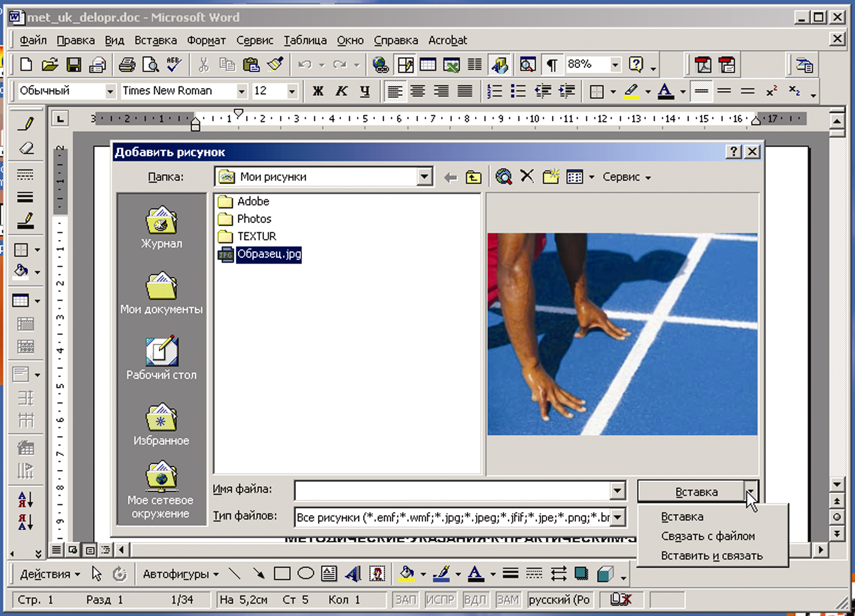Click the Вставка button dropdown arrow
The height and width of the screenshot is (616, 855).
click(x=751, y=492)
